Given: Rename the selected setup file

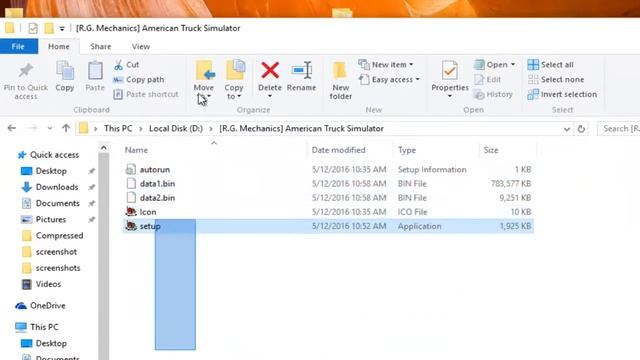Looking at the screenshot, I should pyautogui.click(x=301, y=76).
